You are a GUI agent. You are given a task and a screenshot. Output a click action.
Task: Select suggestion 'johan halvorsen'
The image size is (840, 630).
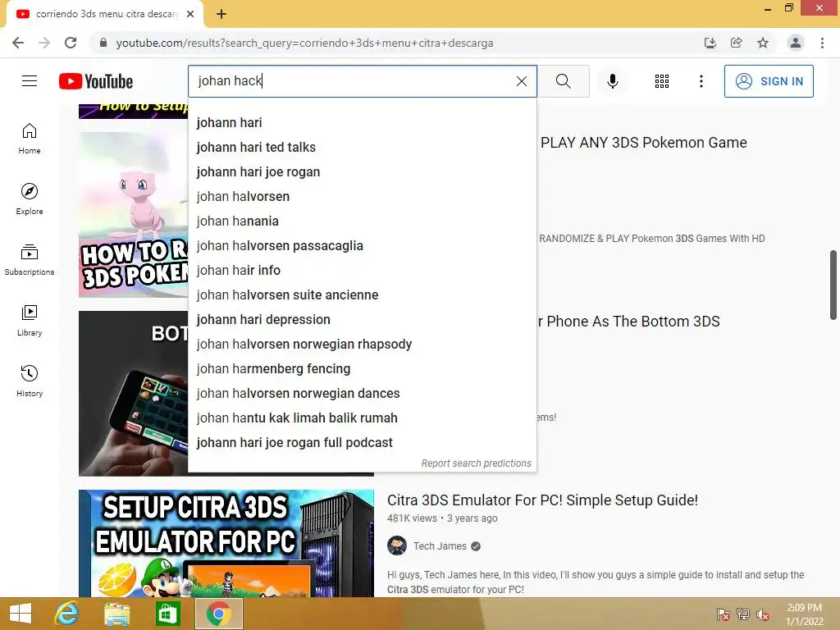pyautogui.click(x=362, y=197)
